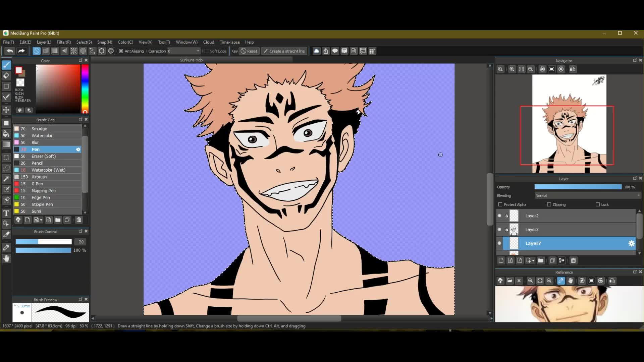Click the canvas horizontal scrollbar
644x362 pixels.
click(289, 318)
